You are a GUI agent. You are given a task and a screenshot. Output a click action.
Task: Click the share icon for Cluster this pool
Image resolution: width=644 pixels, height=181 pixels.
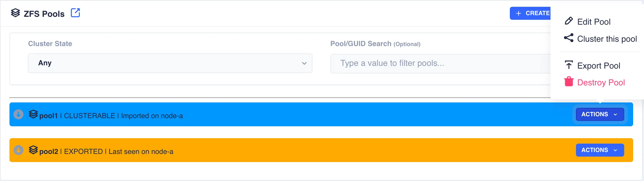[569, 38]
